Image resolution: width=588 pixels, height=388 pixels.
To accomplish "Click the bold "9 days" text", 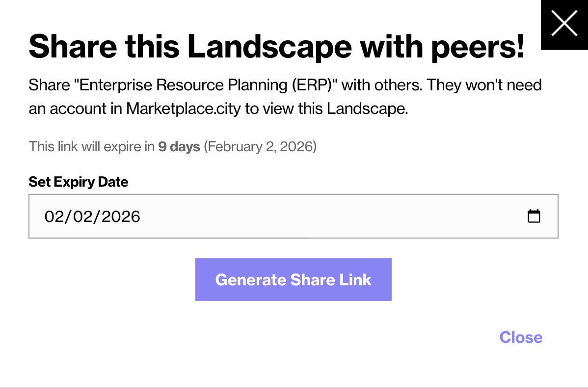I will pos(179,146).
